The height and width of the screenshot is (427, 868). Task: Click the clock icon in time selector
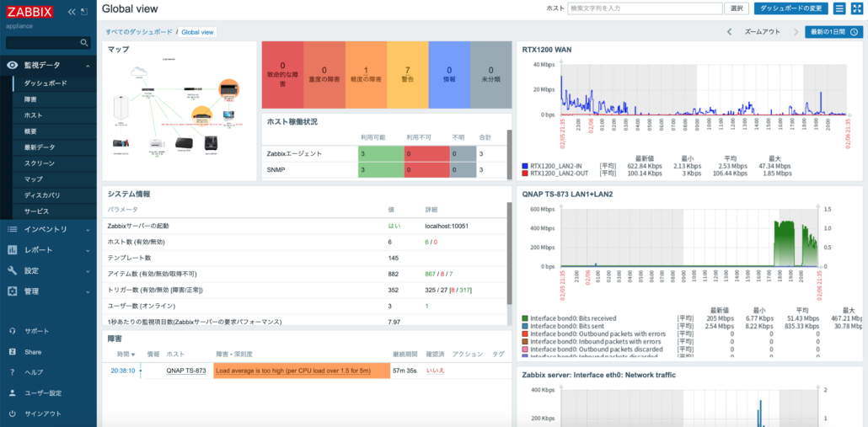click(x=854, y=32)
